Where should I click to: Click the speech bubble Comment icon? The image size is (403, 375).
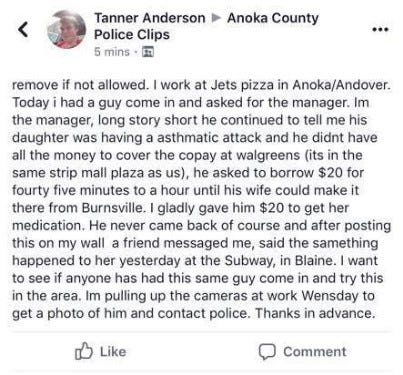pyautogui.click(x=267, y=352)
